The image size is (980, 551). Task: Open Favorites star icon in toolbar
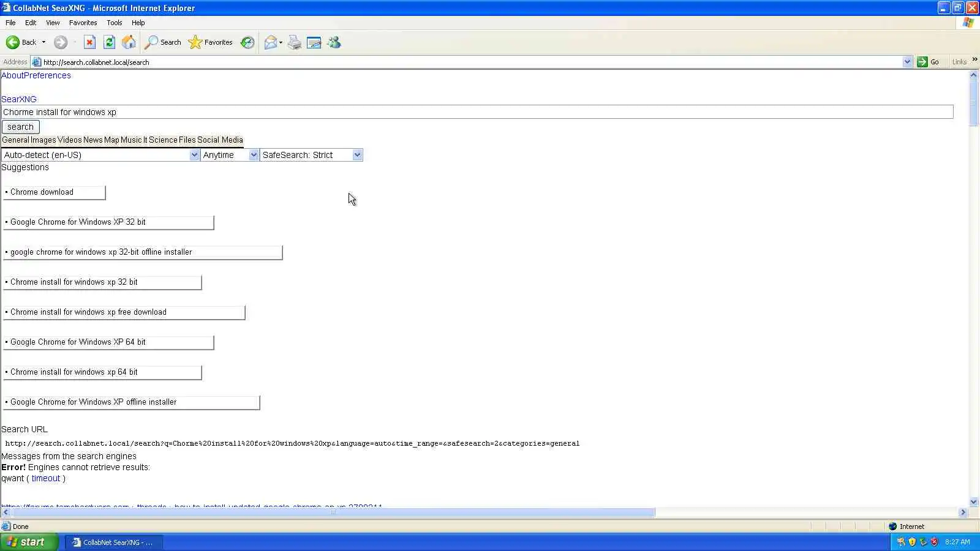click(195, 42)
